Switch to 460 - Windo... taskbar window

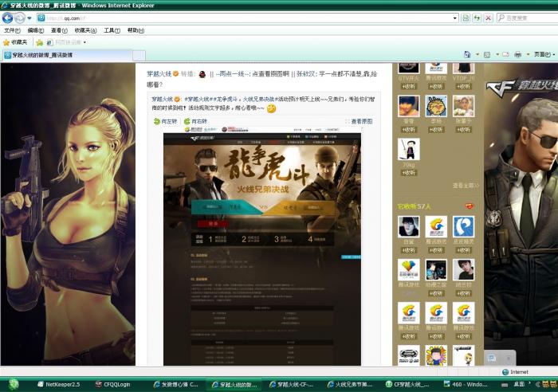pyautogui.click(x=466, y=385)
